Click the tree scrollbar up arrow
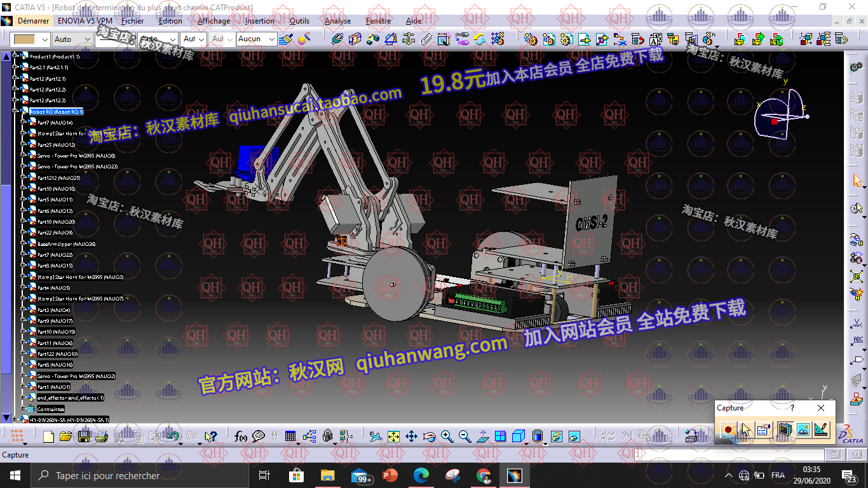 (6, 56)
